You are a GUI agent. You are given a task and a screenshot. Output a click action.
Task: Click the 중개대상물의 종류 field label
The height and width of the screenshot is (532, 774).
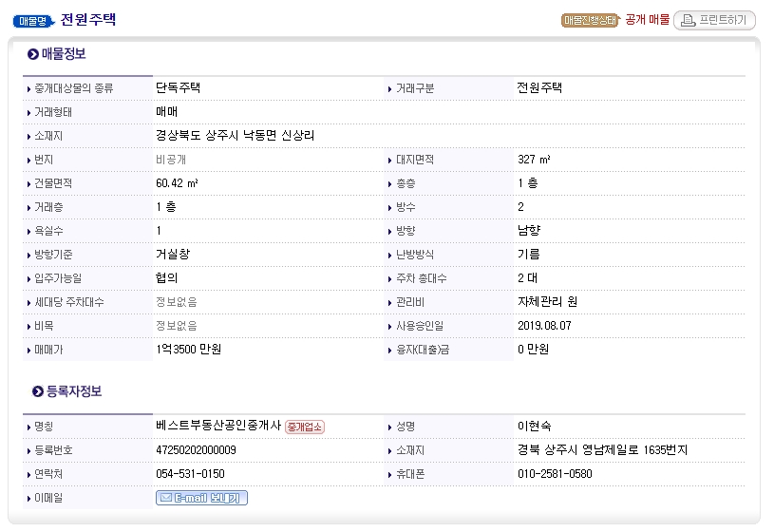73,88
